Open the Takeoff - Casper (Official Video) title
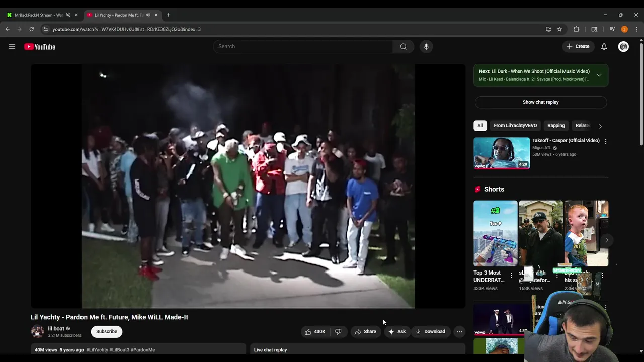 (566, 140)
